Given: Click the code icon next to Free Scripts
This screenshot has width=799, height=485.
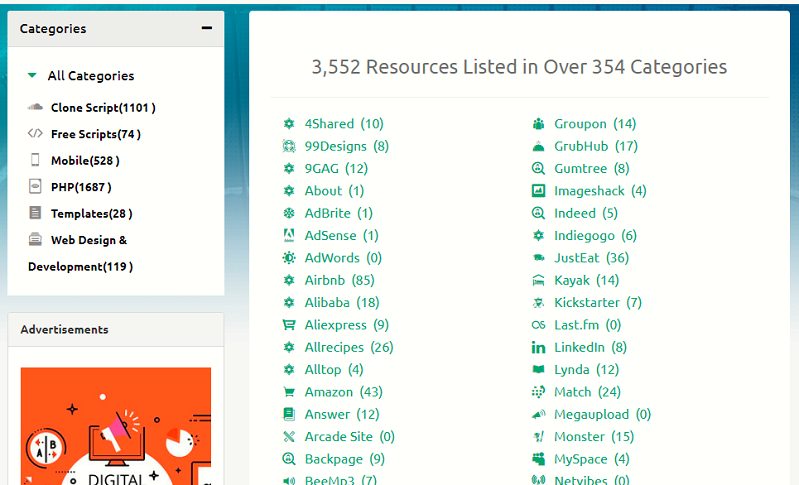Looking at the screenshot, I should (x=35, y=134).
